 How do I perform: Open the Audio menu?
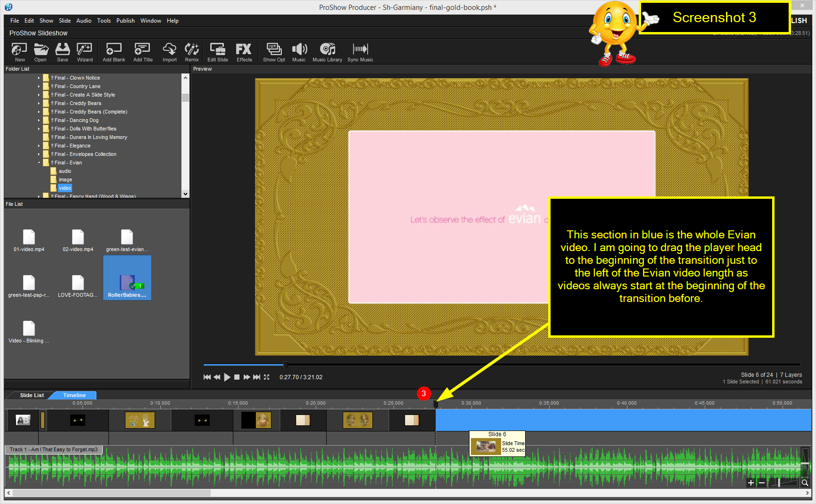coord(84,21)
